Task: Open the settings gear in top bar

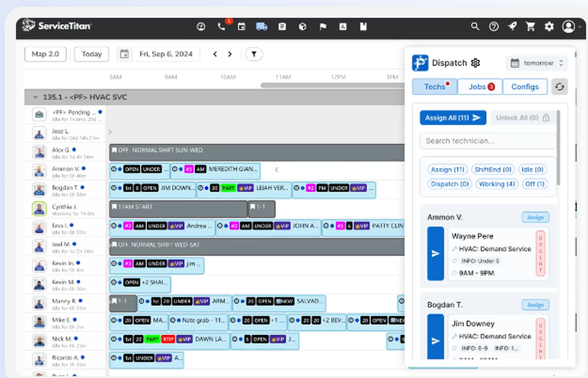Action: pos(549,26)
